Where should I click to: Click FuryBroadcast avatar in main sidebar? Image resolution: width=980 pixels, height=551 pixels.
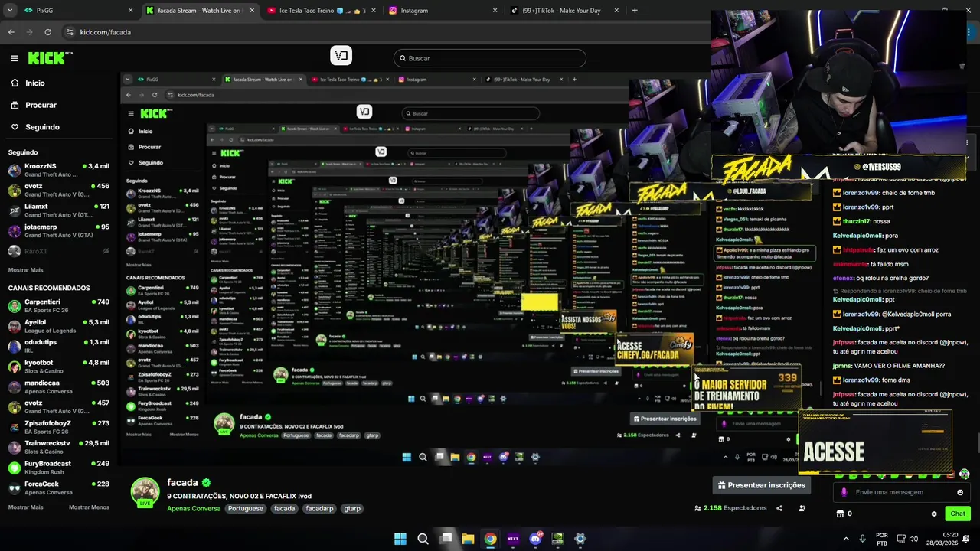click(x=15, y=468)
